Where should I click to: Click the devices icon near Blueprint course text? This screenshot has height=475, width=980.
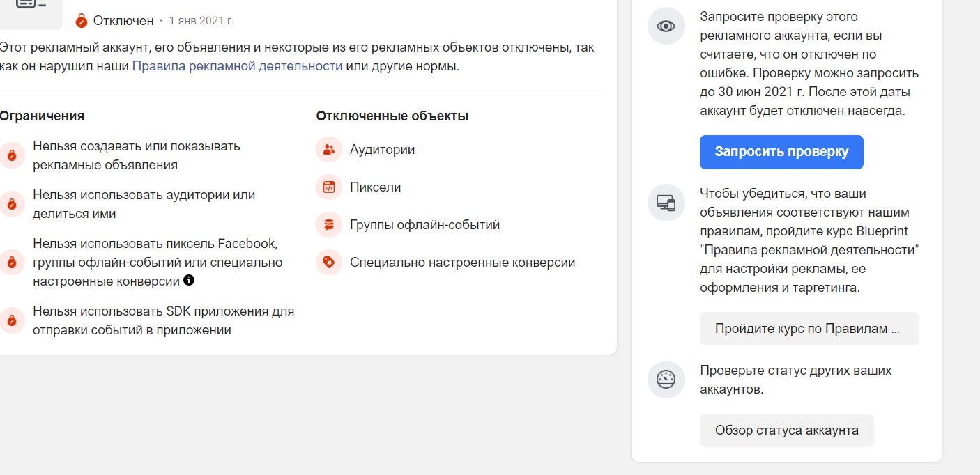tap(666, 203)
